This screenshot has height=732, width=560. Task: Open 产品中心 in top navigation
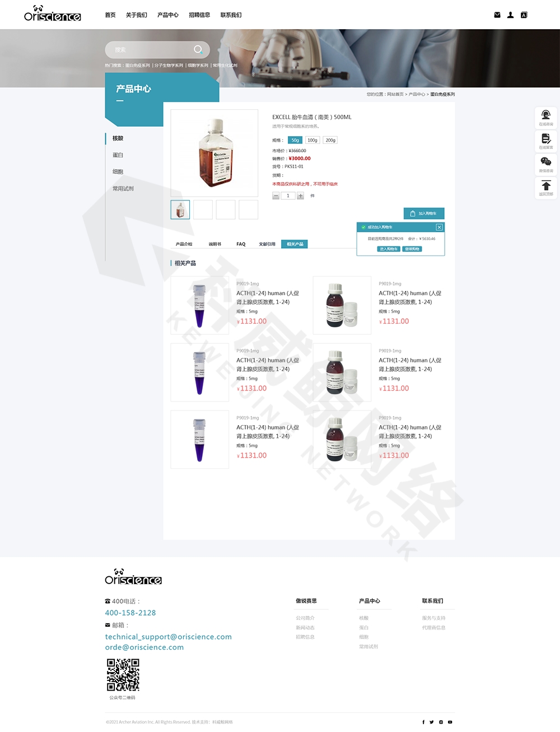(168, 15)
